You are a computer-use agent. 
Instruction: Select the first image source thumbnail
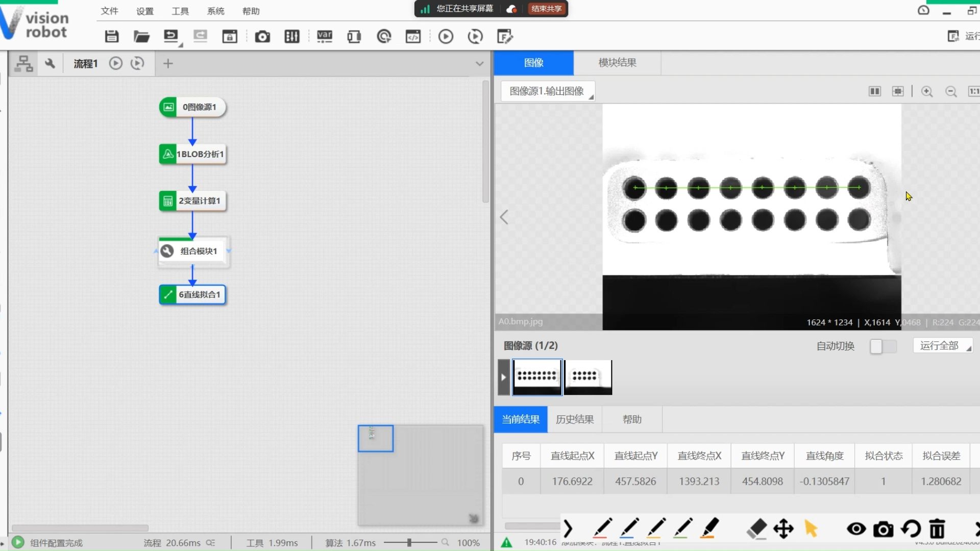[537, 378]
